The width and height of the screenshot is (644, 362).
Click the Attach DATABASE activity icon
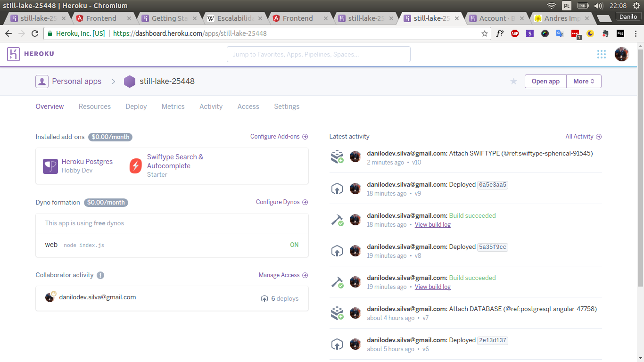click(x=337, y=313)
